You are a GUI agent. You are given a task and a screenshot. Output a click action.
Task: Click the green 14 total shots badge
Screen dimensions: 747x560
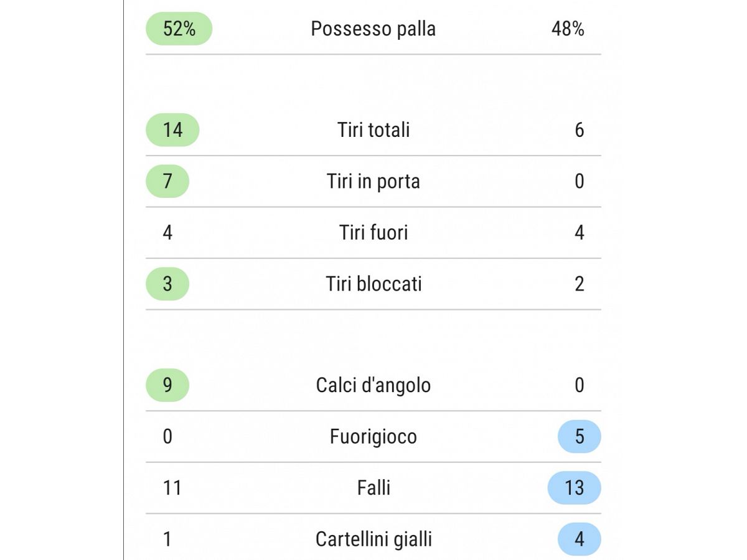pyautogui.click(x=172, y=130)
